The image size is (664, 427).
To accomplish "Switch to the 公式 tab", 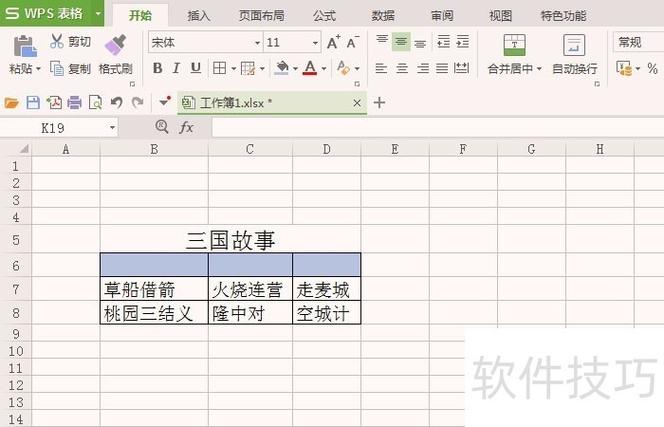I will point(324,16).
